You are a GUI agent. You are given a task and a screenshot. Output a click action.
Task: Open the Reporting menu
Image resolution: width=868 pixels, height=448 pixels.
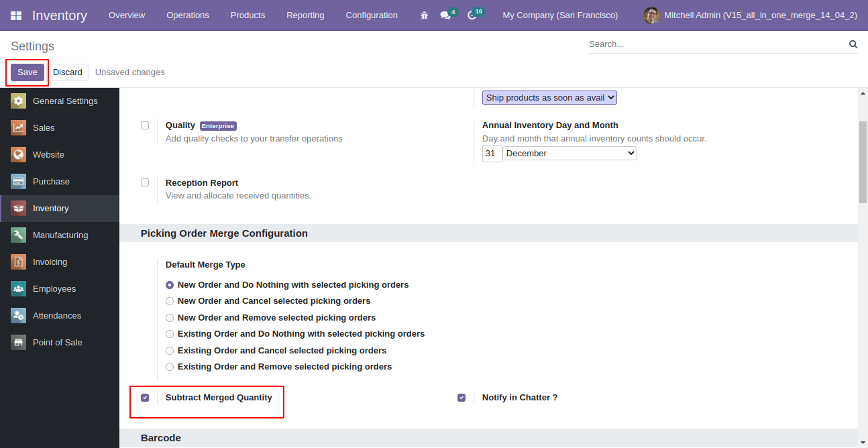(305, 15)
